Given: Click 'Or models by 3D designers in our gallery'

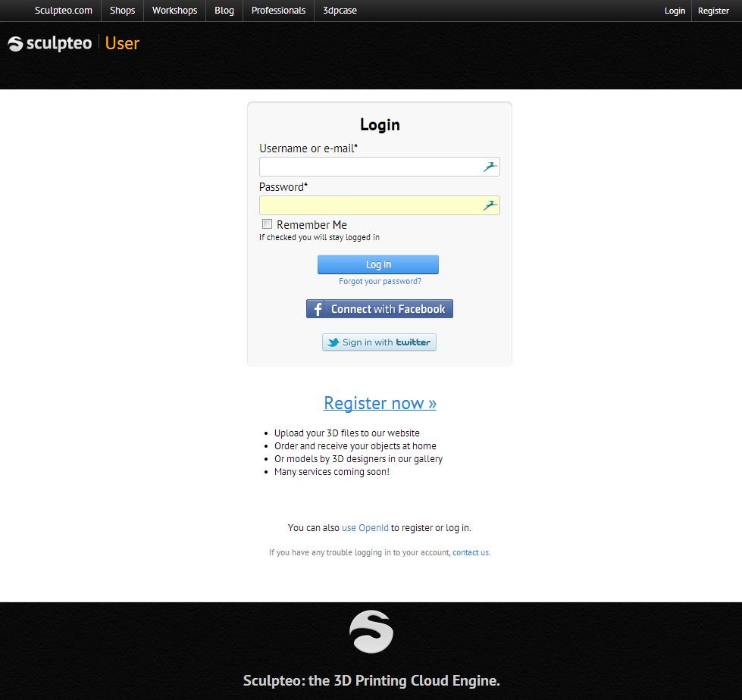Looking at the screenshot, I should (358, 459).
